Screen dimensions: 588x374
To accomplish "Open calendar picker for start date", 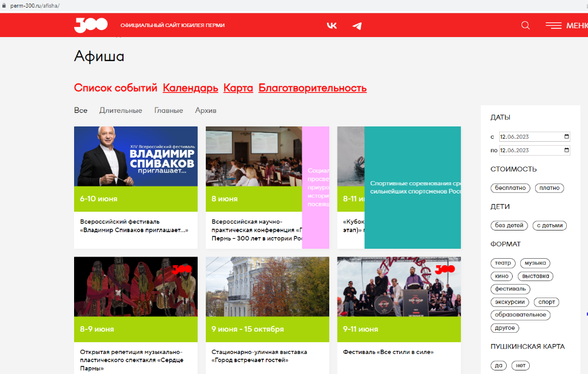I will pyautogui.click(x=567, y=136).
